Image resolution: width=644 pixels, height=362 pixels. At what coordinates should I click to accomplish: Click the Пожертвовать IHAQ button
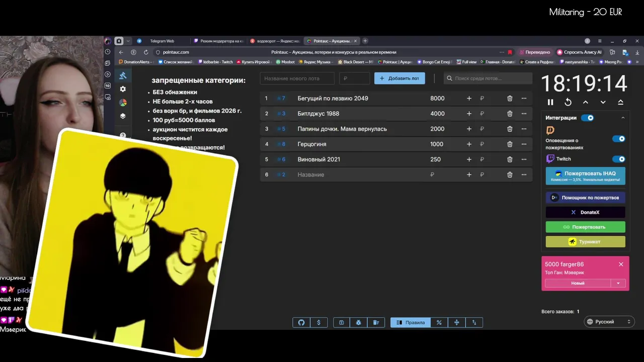(586, 176)
